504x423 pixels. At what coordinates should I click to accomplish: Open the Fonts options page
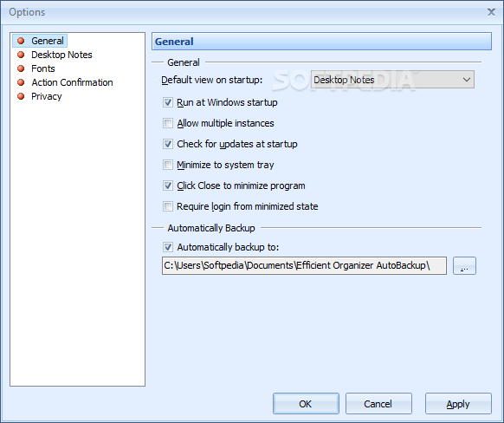43,68
